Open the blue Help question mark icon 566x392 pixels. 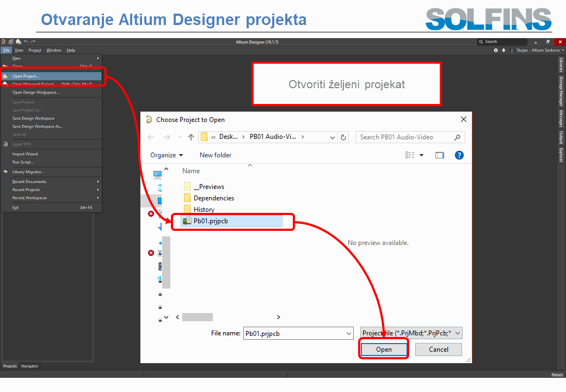[459, 155]
